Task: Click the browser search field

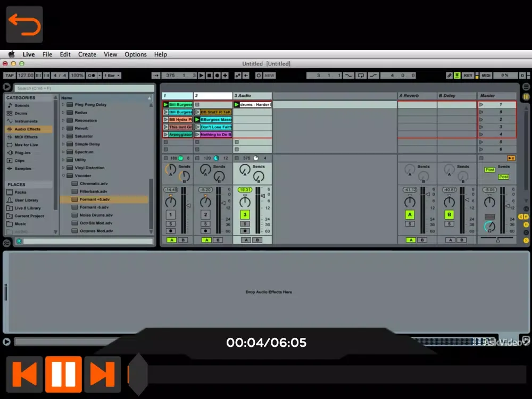Action: 84,88
